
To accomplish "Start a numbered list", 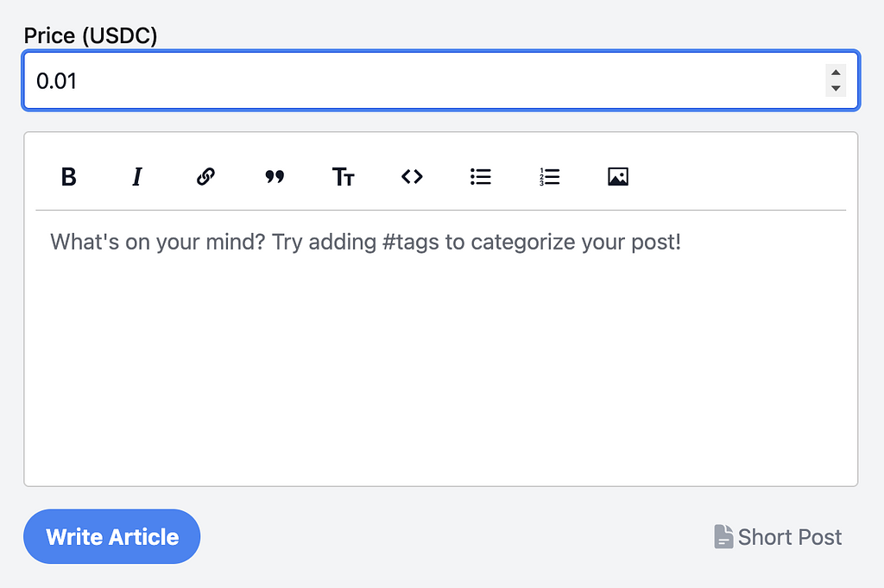I will (x=549, y=177).
